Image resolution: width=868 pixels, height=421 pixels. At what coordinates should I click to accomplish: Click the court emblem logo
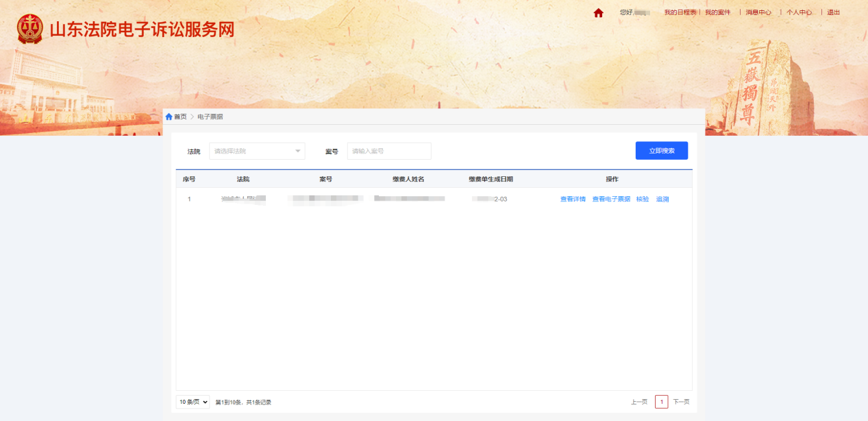click(x=29, y=29)
